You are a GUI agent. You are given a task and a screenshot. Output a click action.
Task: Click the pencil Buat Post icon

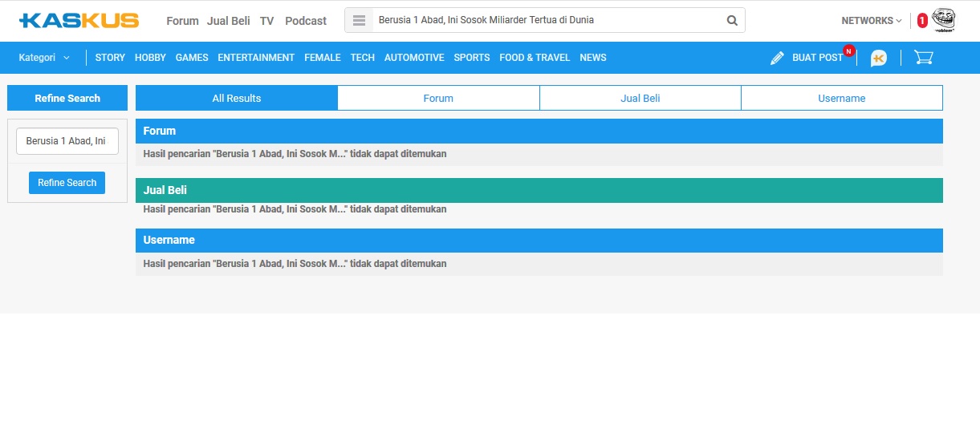tap(777, 58)
